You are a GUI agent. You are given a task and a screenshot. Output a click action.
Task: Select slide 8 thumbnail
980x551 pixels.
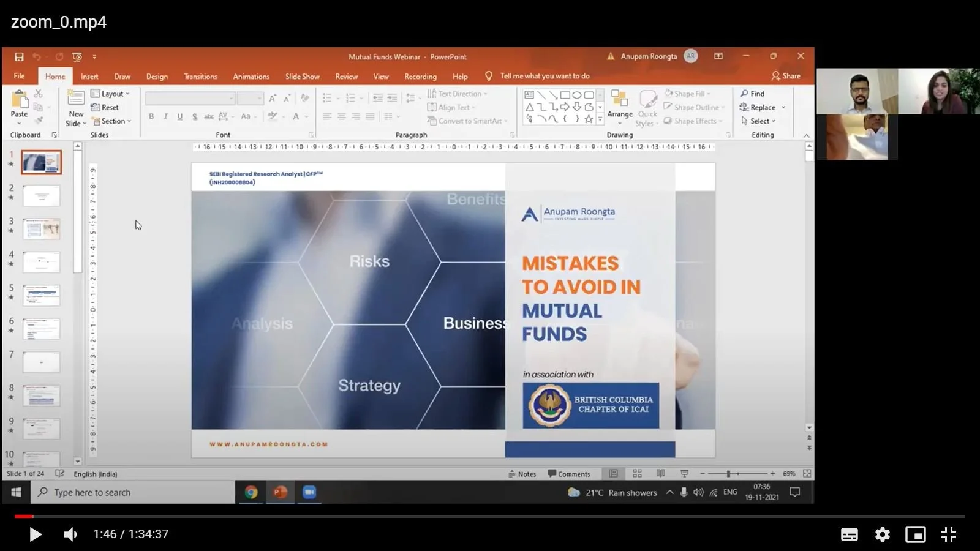pyautogui.click(x=42, y=395)
